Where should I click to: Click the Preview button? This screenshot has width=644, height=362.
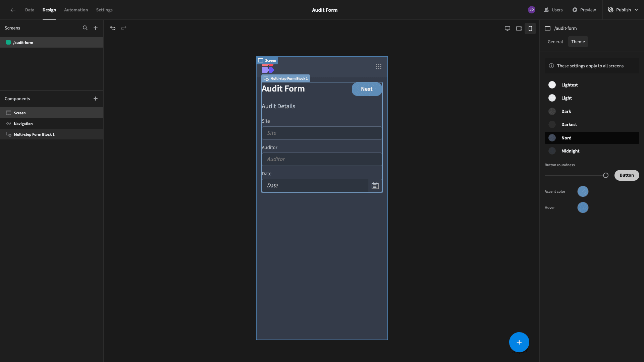(x=584, y=10)
